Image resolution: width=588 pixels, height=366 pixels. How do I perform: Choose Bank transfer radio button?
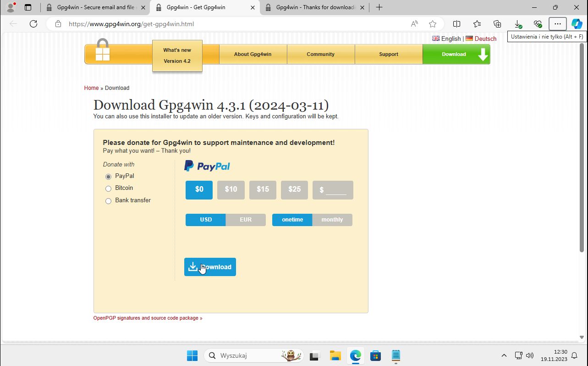point(109,201)
